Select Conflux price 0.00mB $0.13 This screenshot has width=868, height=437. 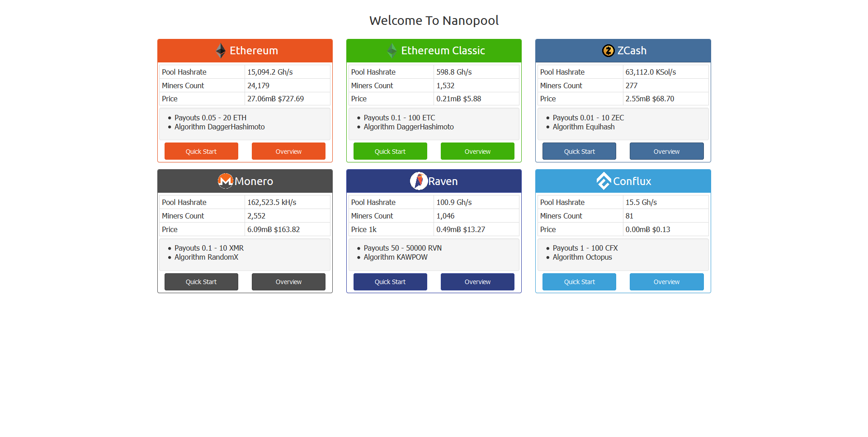tap(648, 229)
